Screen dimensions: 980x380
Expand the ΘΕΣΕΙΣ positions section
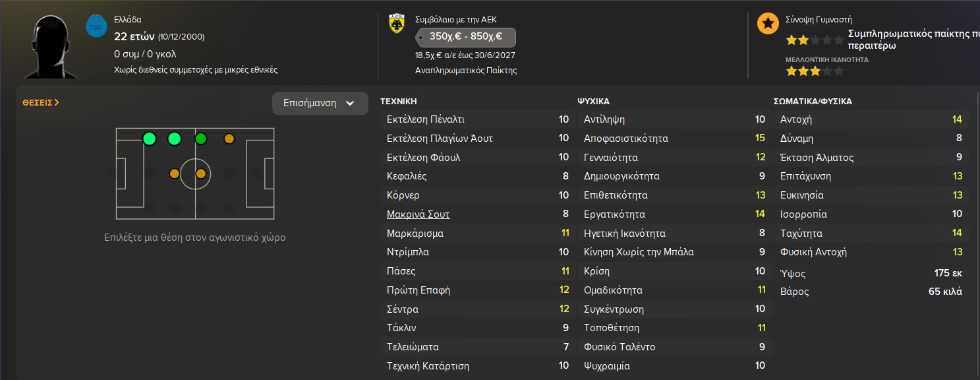pos(41,102)
